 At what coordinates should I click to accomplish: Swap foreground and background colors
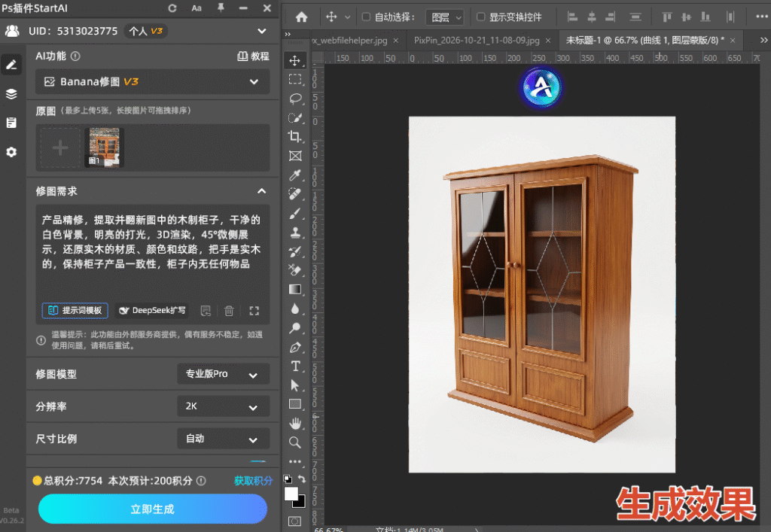tap(301, 479)
